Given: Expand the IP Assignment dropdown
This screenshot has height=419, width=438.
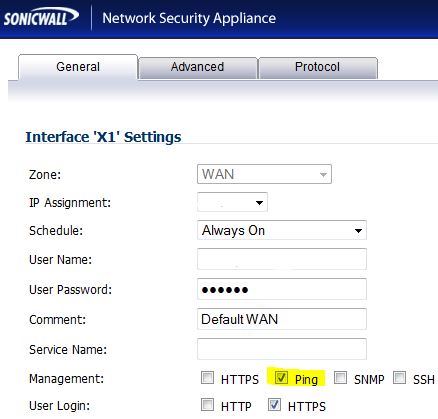Looking at the screenshot, I should 232,202.
